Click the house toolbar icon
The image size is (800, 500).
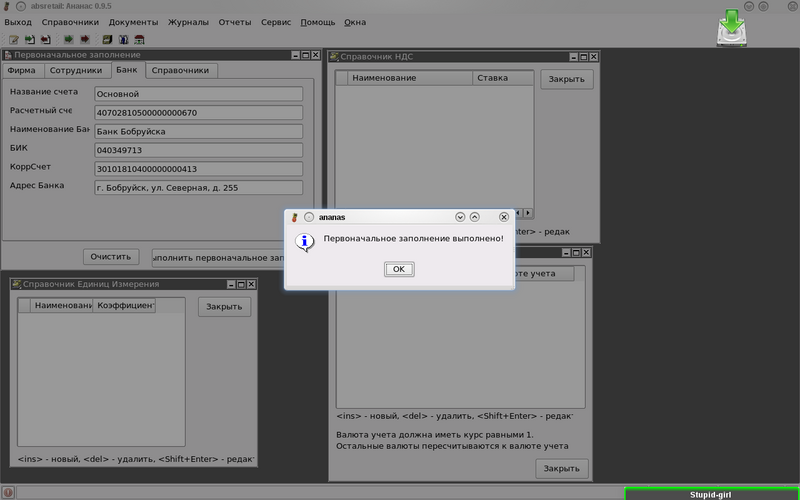pyautogui.click(x=140, y=40)
